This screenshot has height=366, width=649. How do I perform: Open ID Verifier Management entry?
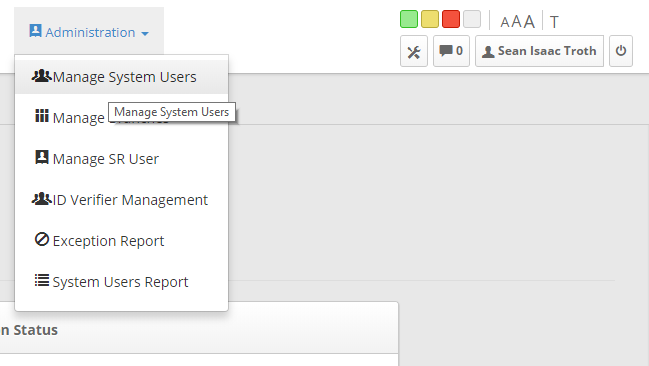(121, 200)
